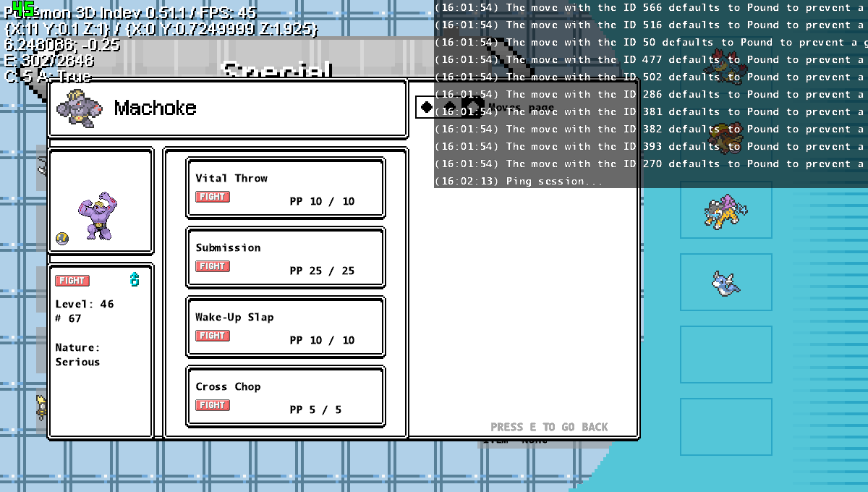Select the first empty party slot
The image size is (868, 492).
(x=726, y=355)
